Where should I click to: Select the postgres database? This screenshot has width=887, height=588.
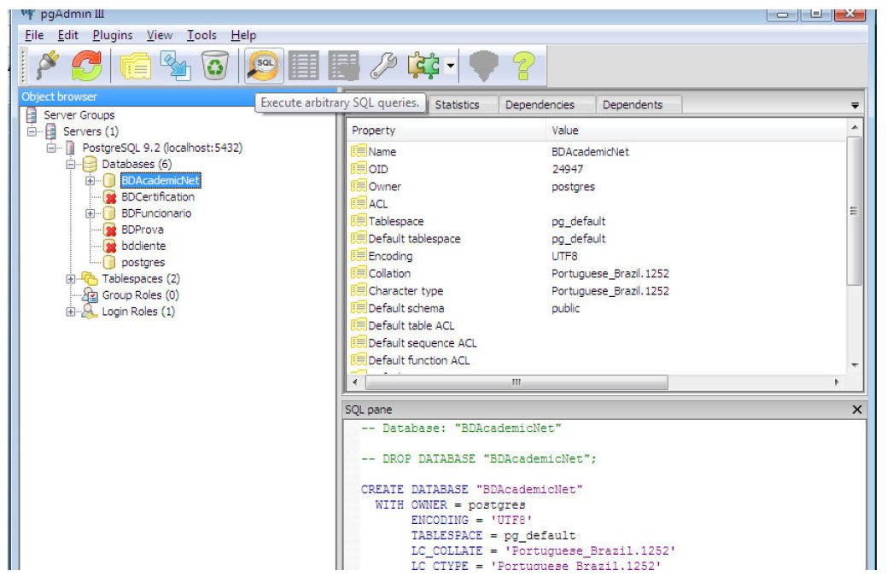pyautogui.click(x=143, y=262)
